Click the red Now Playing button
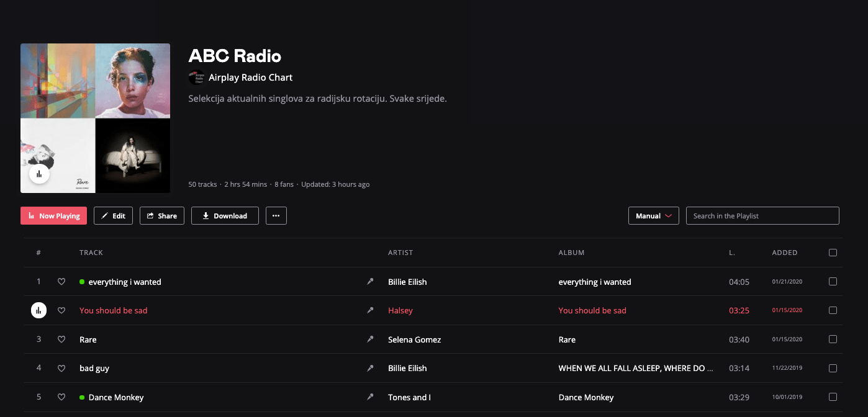 click(x=53, y=216)
